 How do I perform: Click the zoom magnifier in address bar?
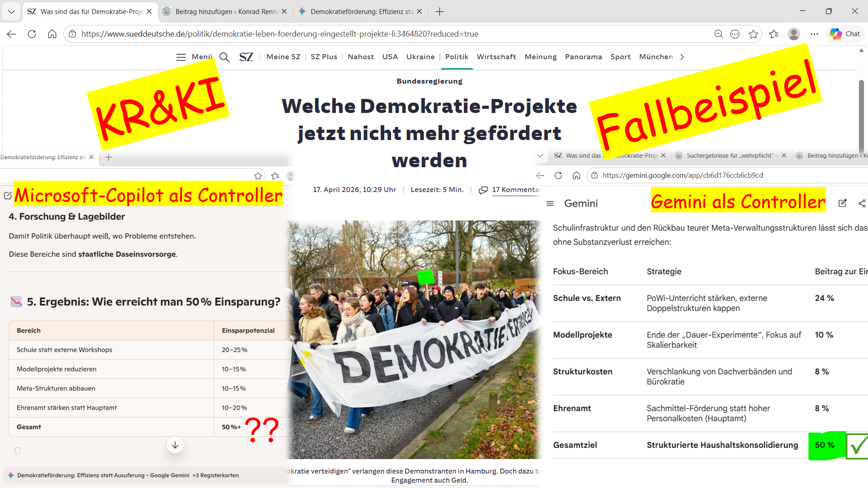click(718, 34)
